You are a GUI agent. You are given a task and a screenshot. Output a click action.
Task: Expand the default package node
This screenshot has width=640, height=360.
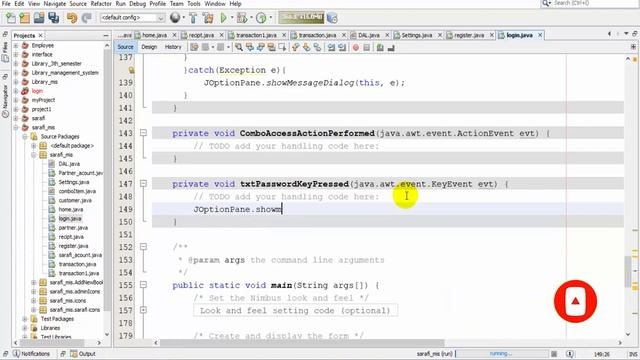[34, 145]
